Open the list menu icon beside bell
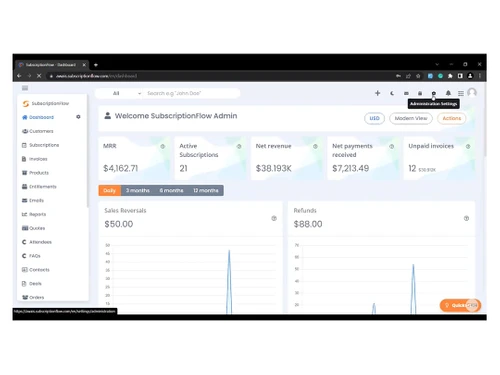Screen dimensions: 500x375 461,93
